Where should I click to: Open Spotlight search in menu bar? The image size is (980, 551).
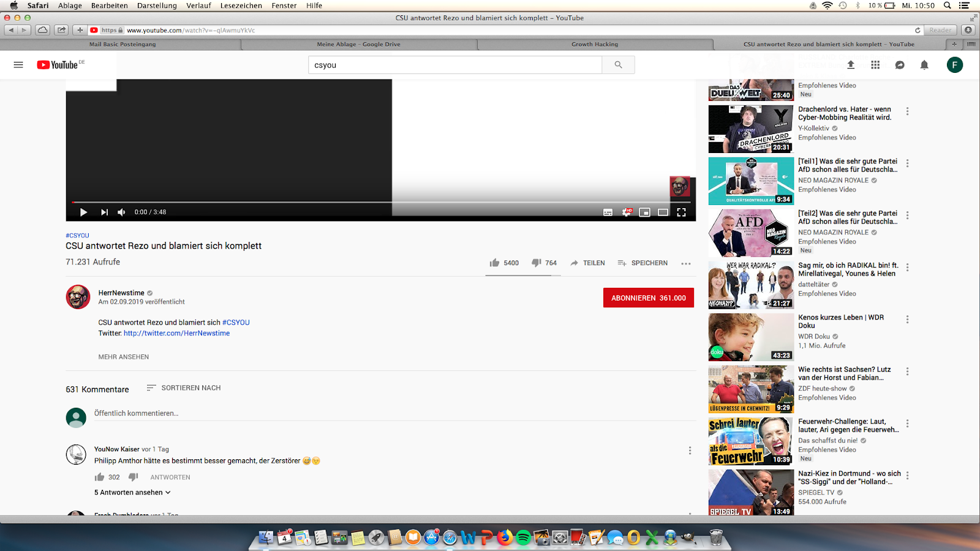947,6
